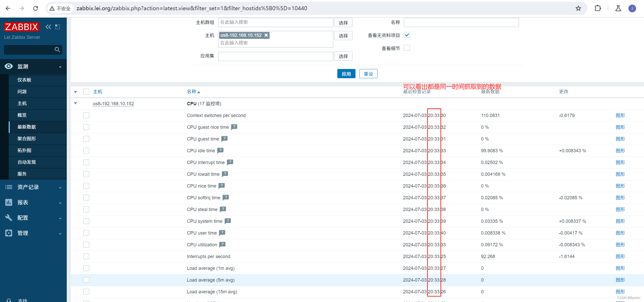Open 图形 link for CPU idle time
The width and height of the screenshot is (644, 302).
620,151
